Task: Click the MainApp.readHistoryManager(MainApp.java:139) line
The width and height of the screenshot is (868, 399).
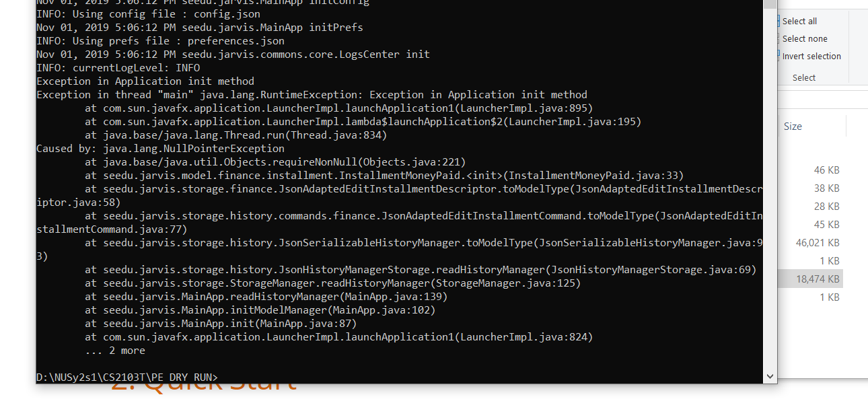Action: [266, 297]
